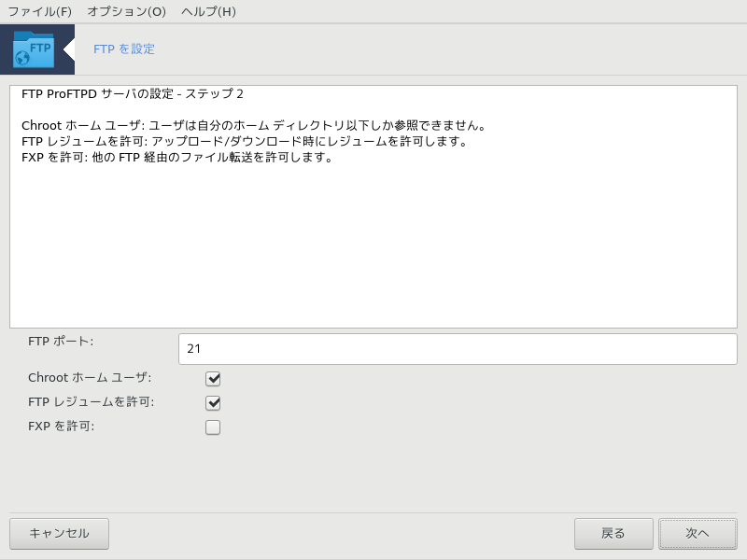Open the ヘルプ(H) menu
The height and width of the screenshot is (560, 747).
pos(208,11)
